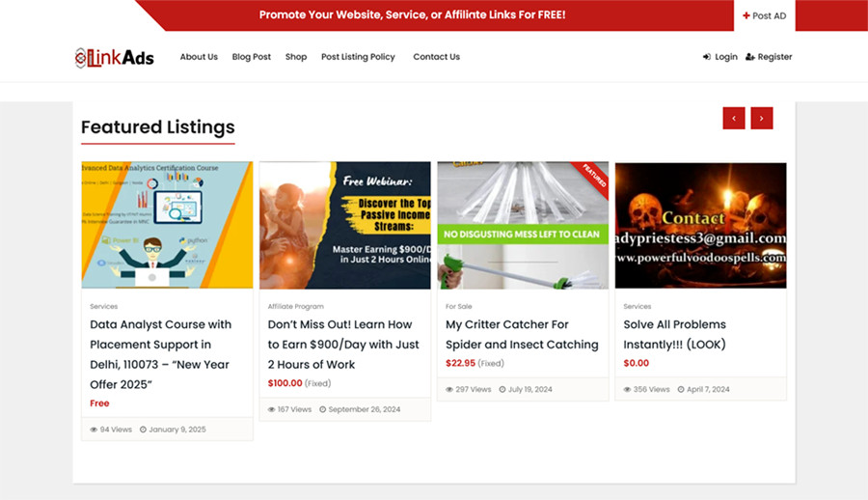Show next featured listings arrow
This screenshot has height=500, width=868.
click(x=762, y=118)
